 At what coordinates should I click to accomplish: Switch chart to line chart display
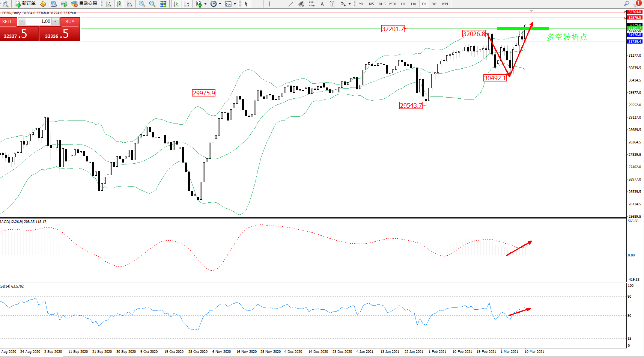[129, 4]
